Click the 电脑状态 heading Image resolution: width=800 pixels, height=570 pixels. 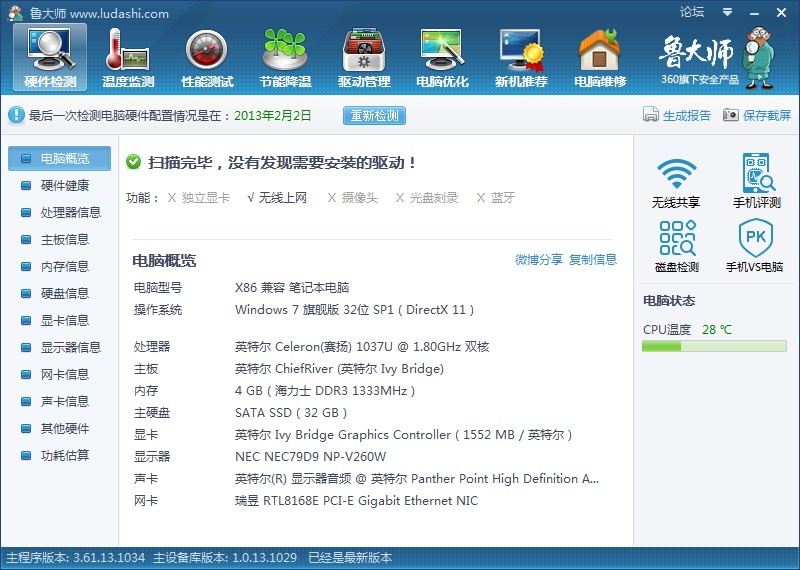[669, 301]
